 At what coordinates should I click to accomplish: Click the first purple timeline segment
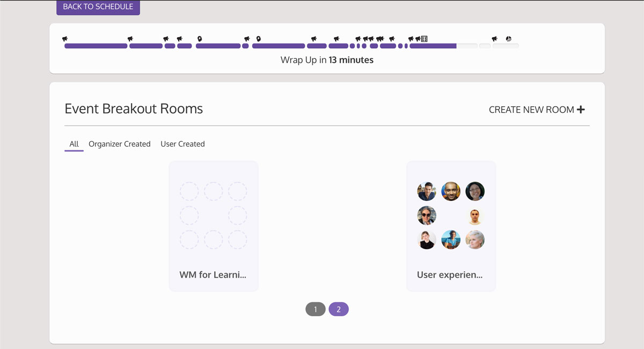coord(96,46)
